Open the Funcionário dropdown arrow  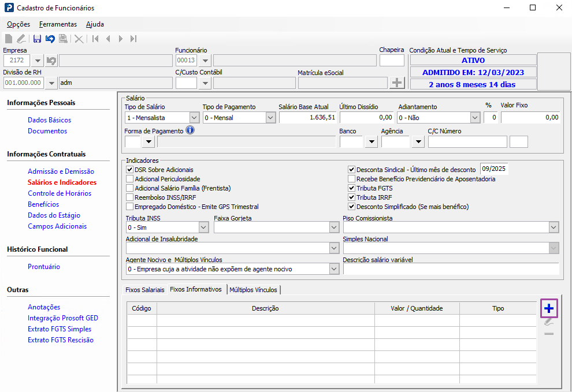point(205,61)
